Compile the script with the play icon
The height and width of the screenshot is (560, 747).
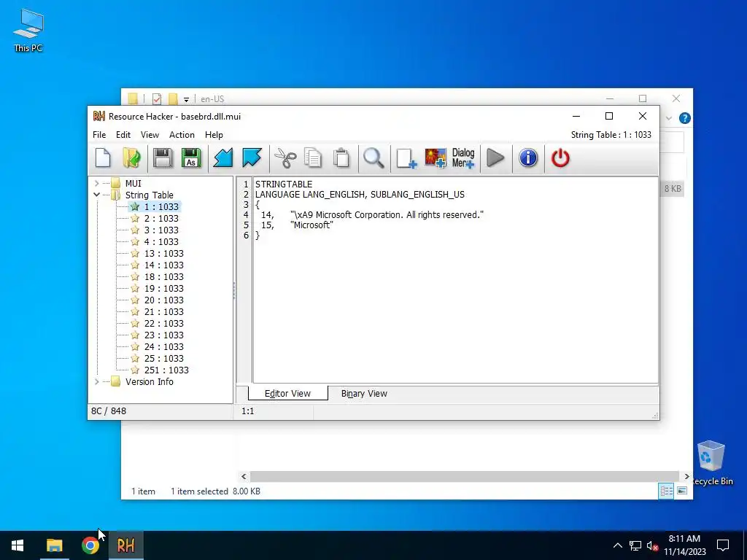pyautogui.click(x=496, y=158)
